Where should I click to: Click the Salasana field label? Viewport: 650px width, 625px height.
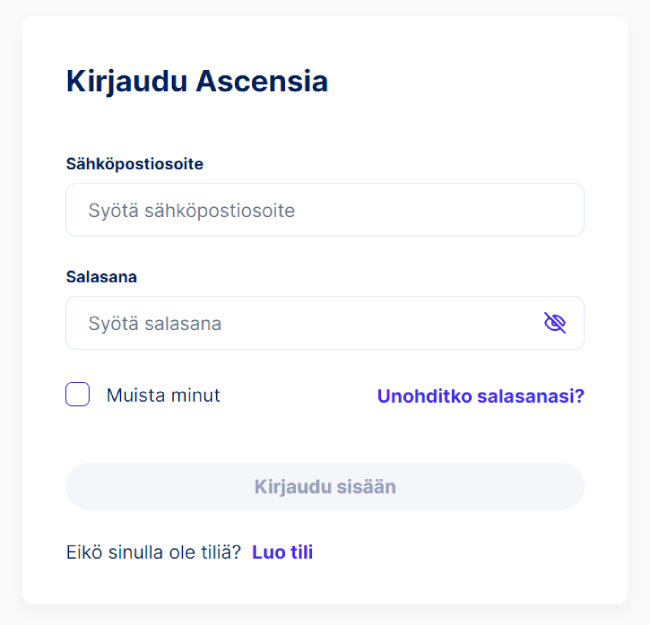pyautogui.click(x=101, y=276)
